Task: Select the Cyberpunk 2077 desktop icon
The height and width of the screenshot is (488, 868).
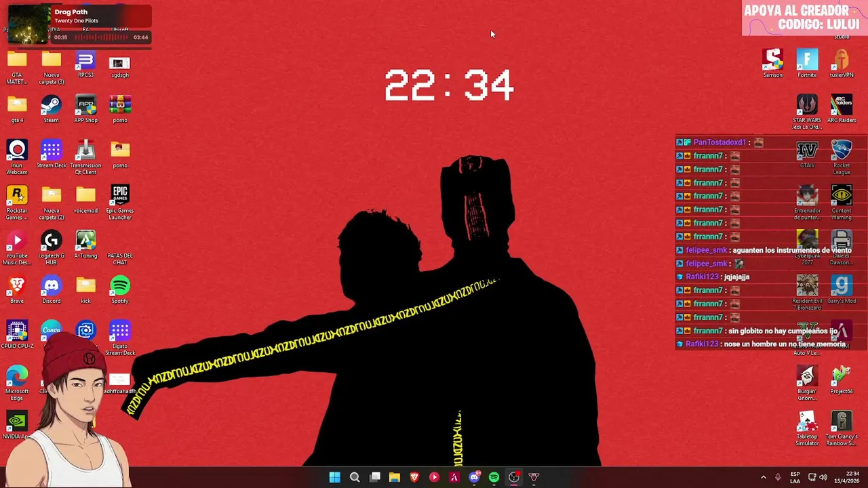Action: pos(807,247)
